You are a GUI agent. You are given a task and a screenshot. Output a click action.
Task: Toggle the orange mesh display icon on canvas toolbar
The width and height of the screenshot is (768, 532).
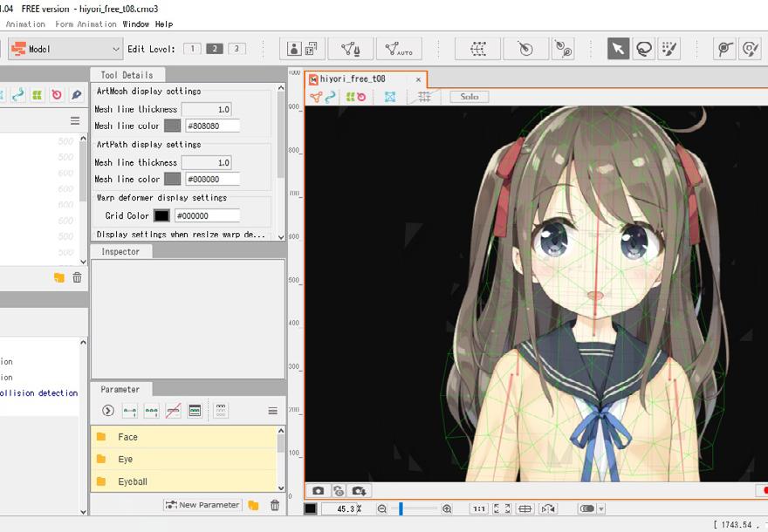coord(316,97)
